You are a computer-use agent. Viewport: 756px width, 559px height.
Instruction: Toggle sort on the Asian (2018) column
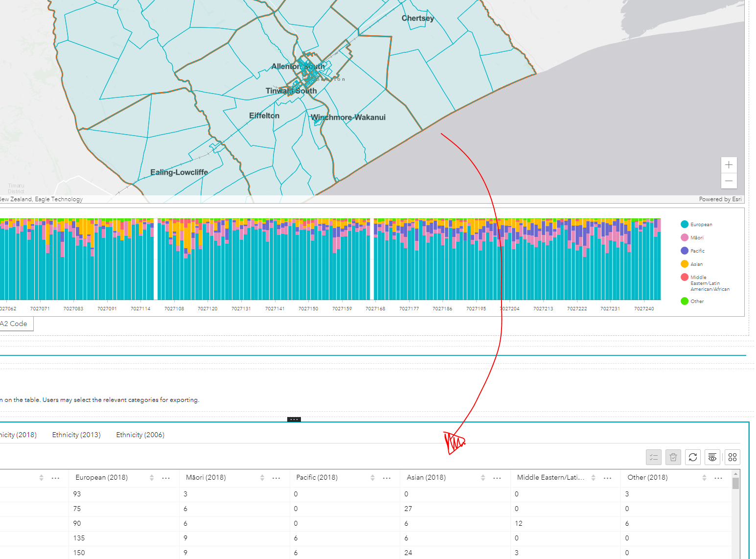[483, 477]
